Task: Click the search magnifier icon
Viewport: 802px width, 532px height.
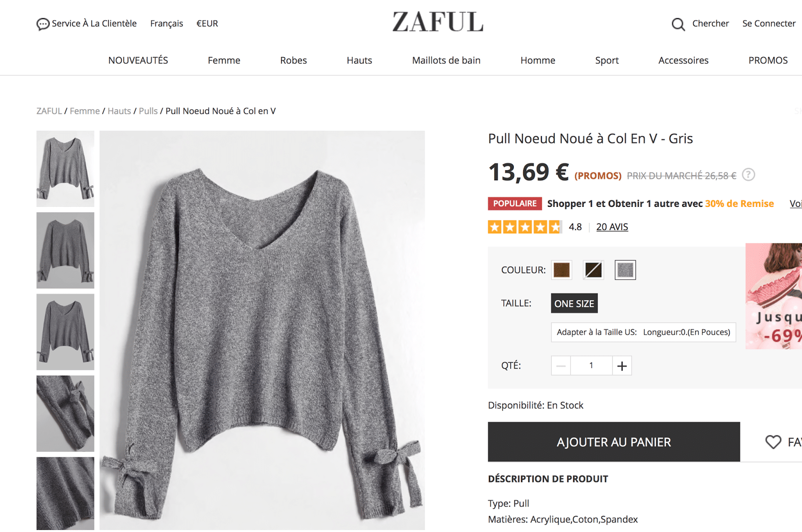Action: (x=678, y=24)
